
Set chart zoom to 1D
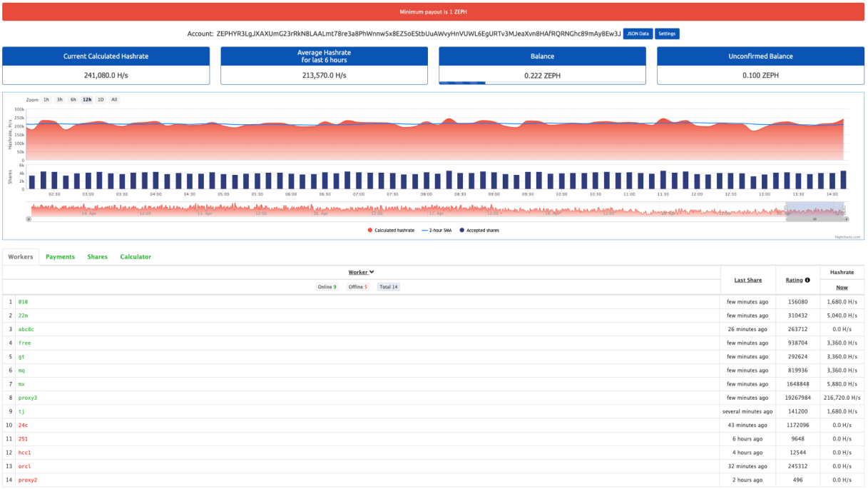101,100
